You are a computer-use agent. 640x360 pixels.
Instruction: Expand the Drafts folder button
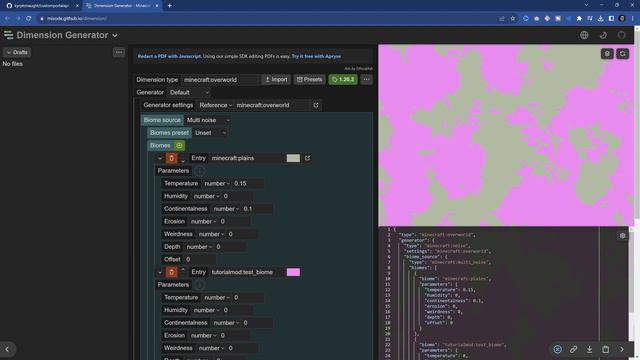[17, 52]
